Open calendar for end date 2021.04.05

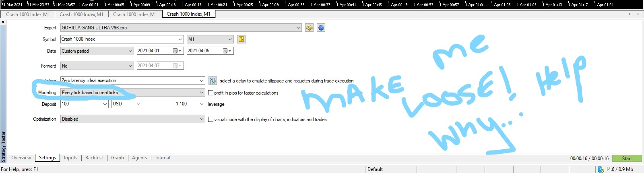click(x=227, y=51)
